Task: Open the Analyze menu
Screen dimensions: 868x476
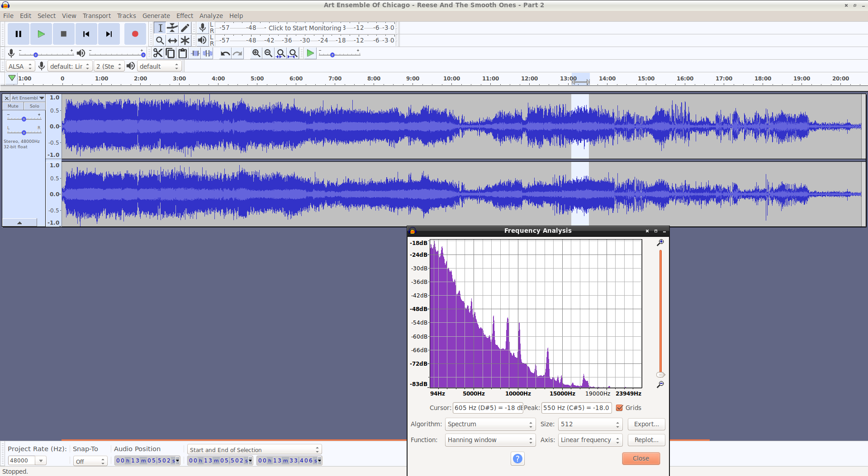Action: click(x=211, y=16)
